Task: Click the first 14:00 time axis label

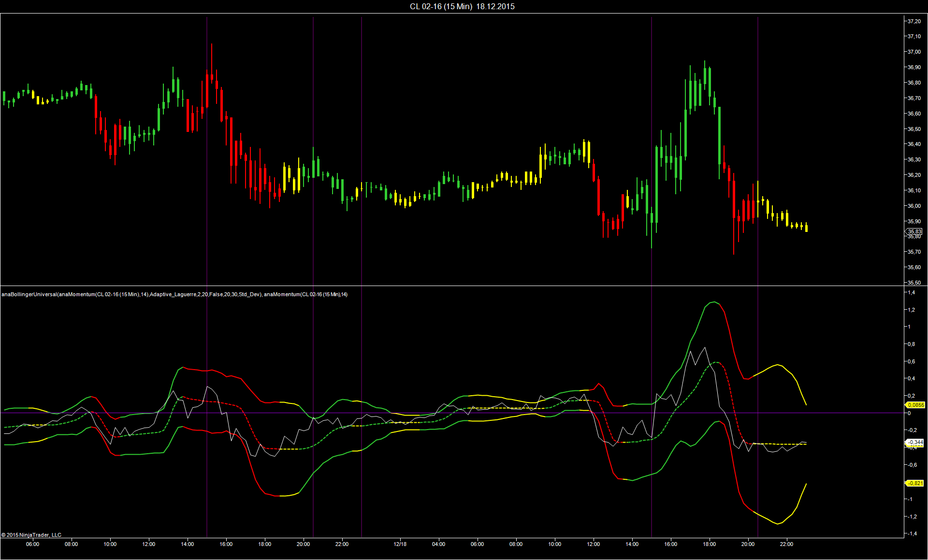Action: (x=187, y=544)
